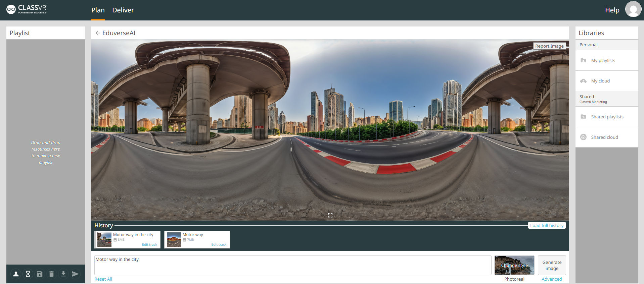Click the 7MB file size text
Image resolution: width=644 pixels, height=284 pixels.
coord(190,240)
